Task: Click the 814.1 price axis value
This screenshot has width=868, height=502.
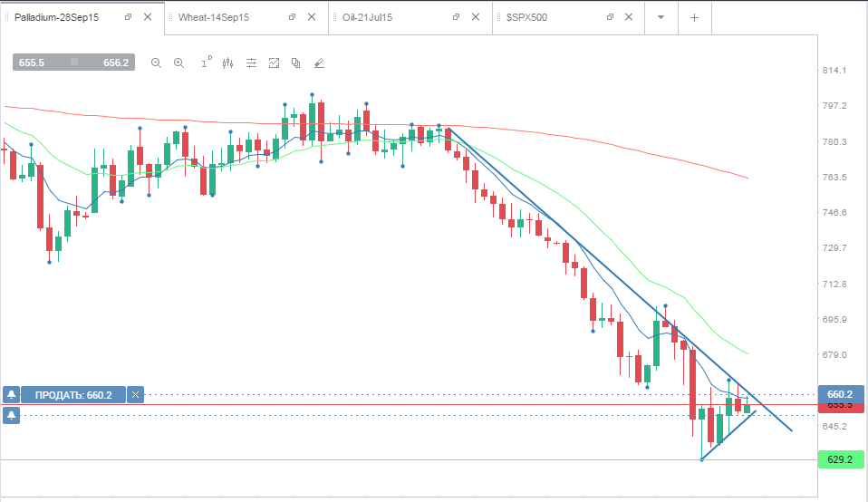Action: coord(834,71)
